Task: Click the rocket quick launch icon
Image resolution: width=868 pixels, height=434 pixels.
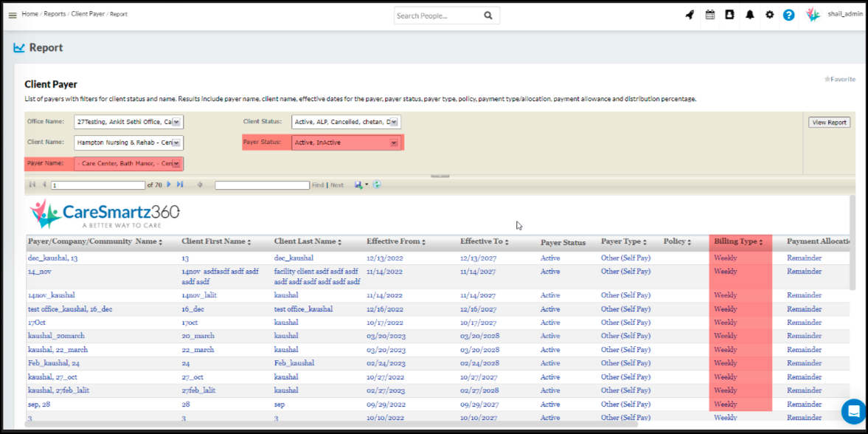Action: pos(690,15)
